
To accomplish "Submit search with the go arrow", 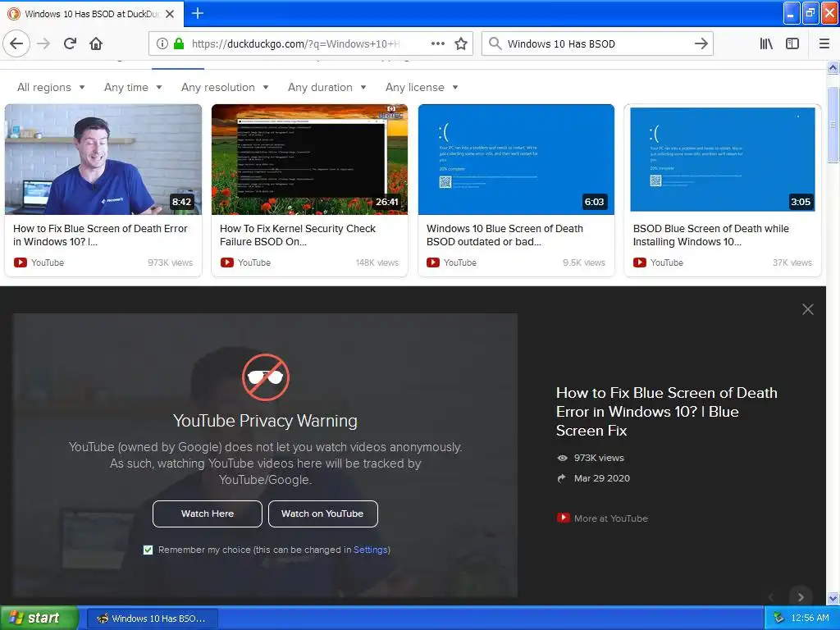I will pyautogui.click(x=701, y=44).
